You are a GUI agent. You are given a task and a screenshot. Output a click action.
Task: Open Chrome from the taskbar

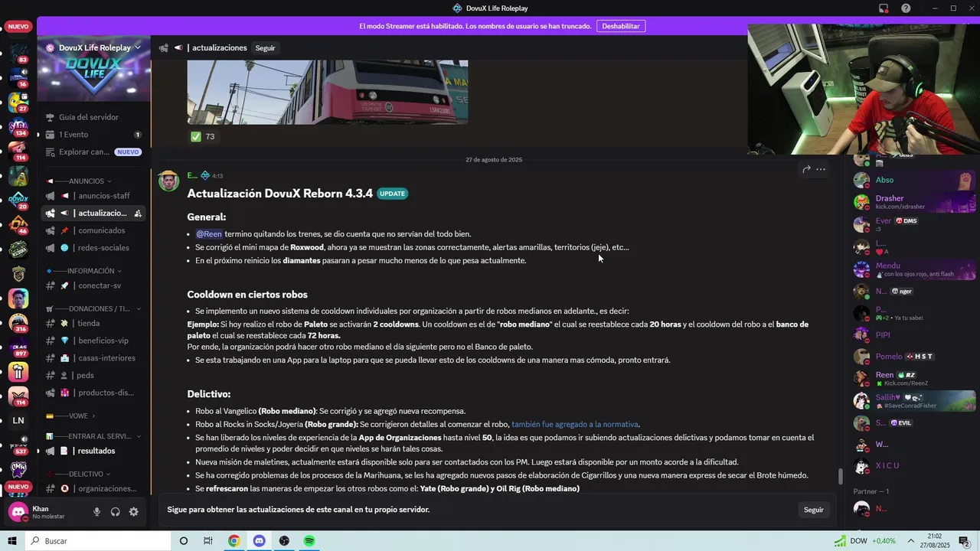point(234,541)
